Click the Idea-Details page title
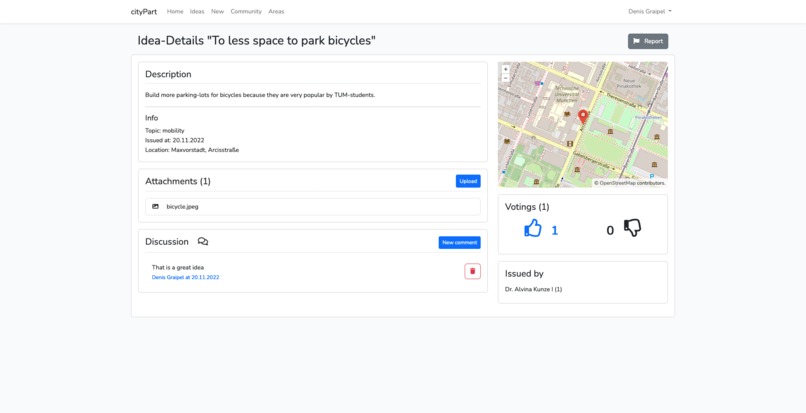The image size is (806, 413). pyautogui.click(x=257, y=41)
